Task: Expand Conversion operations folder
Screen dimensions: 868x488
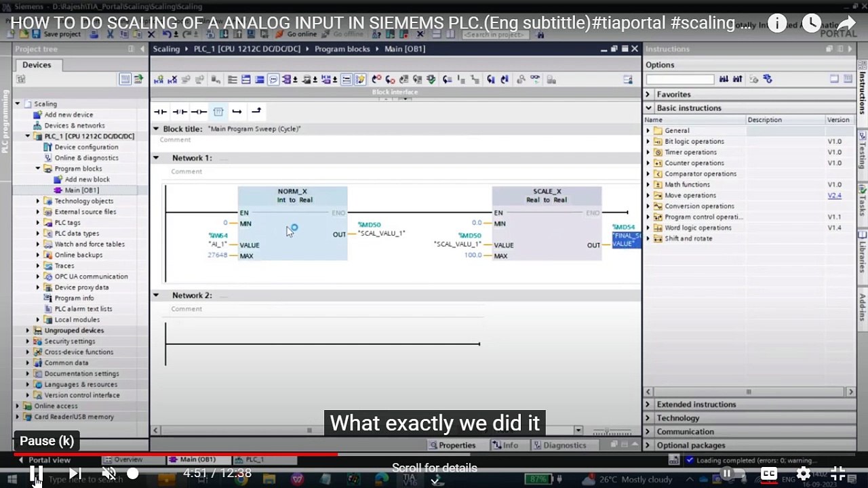Action: (x=648, y=206)
